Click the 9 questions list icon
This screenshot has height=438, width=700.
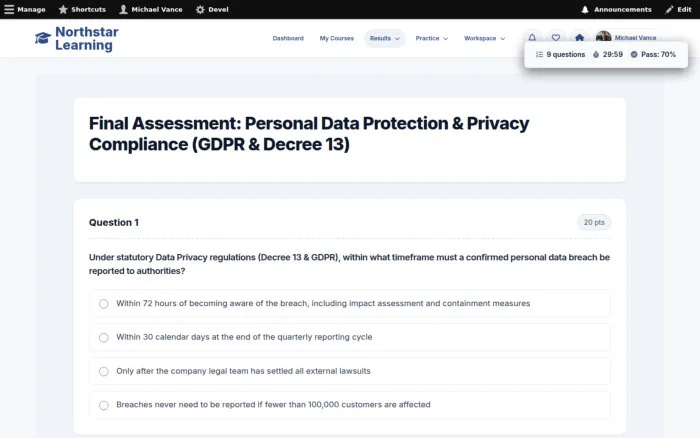click(x=539, y=54)
